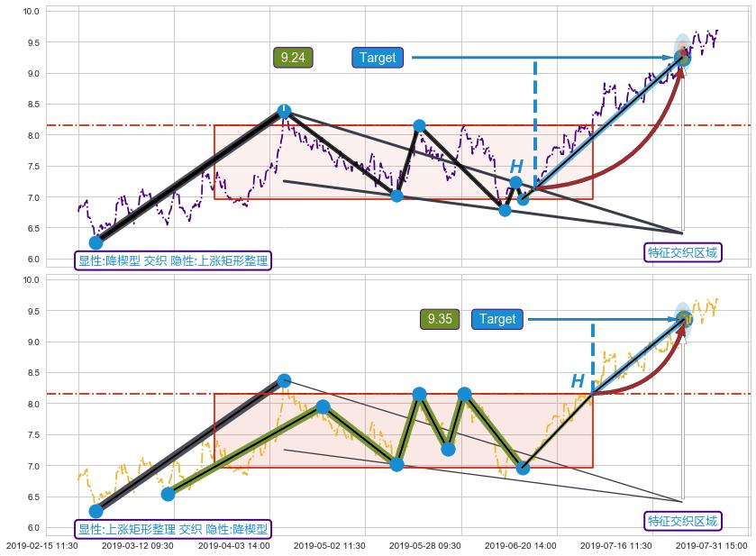756x556 pixels.
Task: Click the blue H marker in top chart
Action: 516,167
